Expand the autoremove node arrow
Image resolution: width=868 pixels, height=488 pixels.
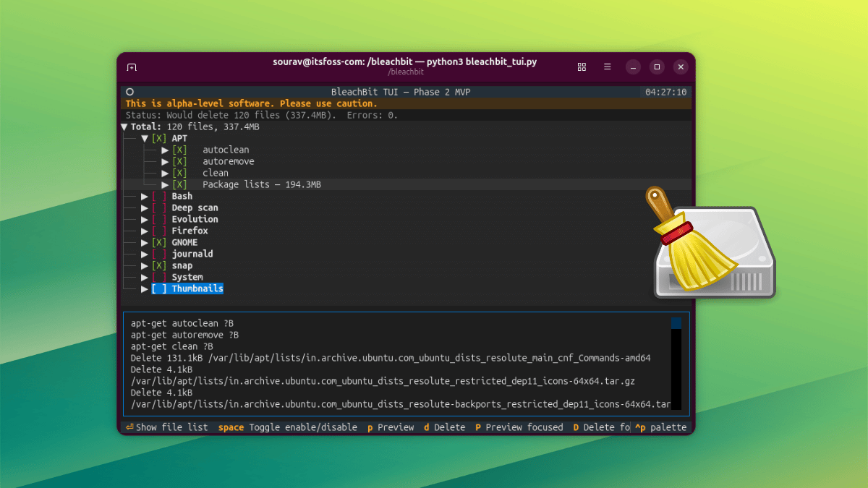(165, 161)
